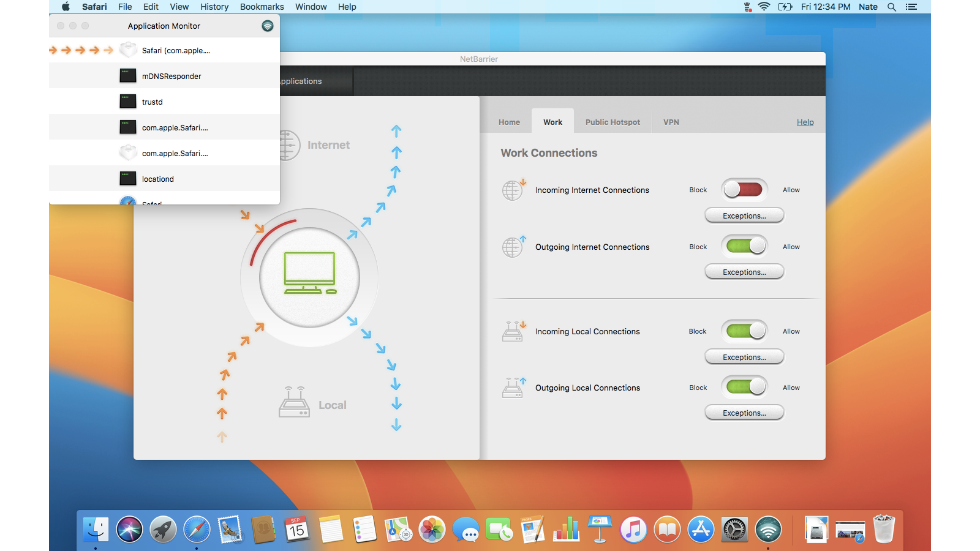Switch to the Home tab
Viewport: 980px width, 551px height.
(x=509, y=122)
